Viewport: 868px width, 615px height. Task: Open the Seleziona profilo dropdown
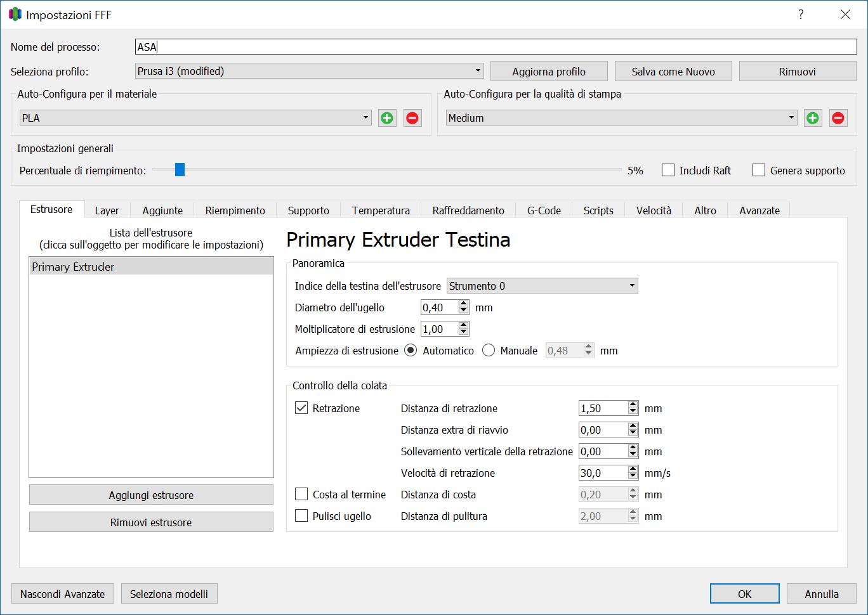click(310, 71)
